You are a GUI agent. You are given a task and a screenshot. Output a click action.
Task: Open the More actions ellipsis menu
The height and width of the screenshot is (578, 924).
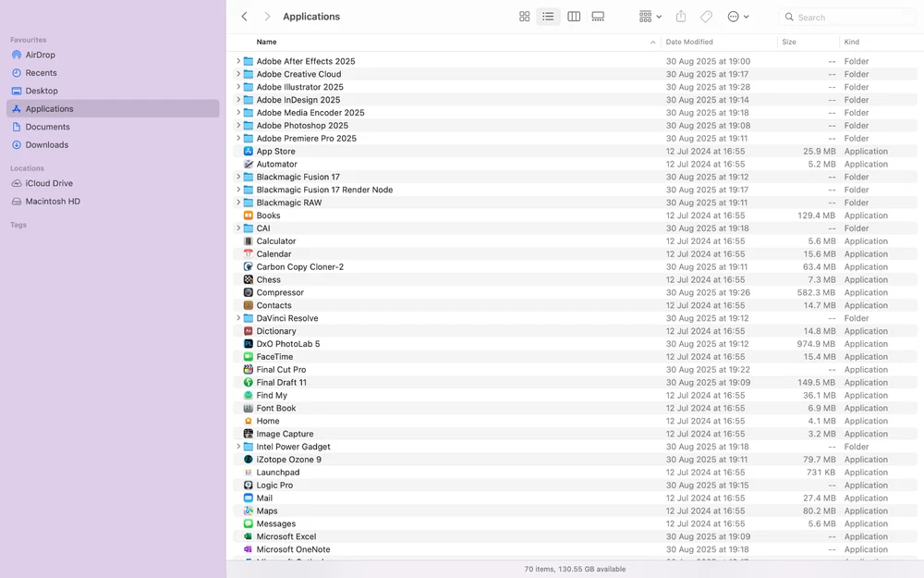[737, 17]
